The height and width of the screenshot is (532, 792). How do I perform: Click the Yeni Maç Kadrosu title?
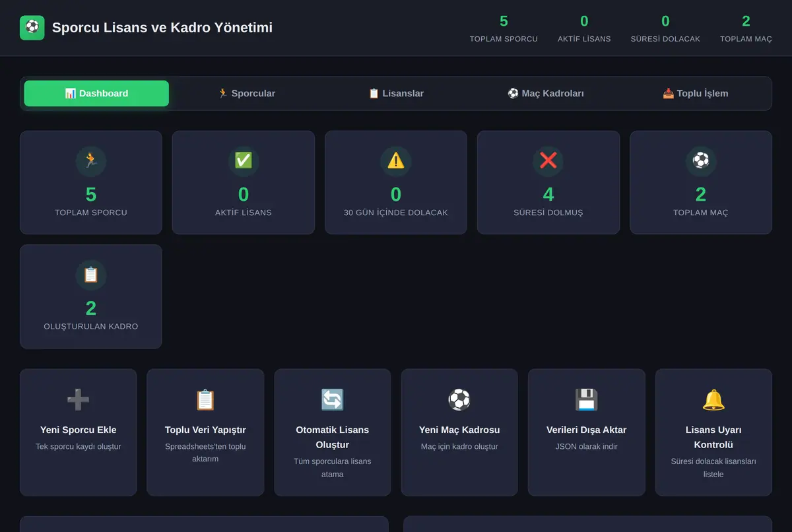pos(459,430)
